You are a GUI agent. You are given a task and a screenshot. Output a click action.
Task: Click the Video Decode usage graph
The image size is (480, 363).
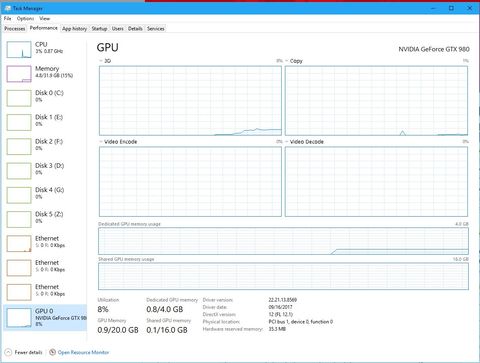[x=376, y=182]
